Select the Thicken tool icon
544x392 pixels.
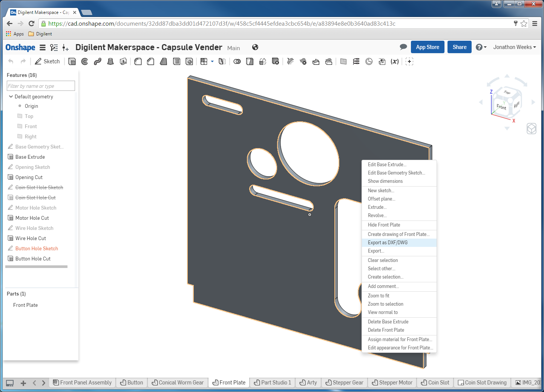(123, 61)
